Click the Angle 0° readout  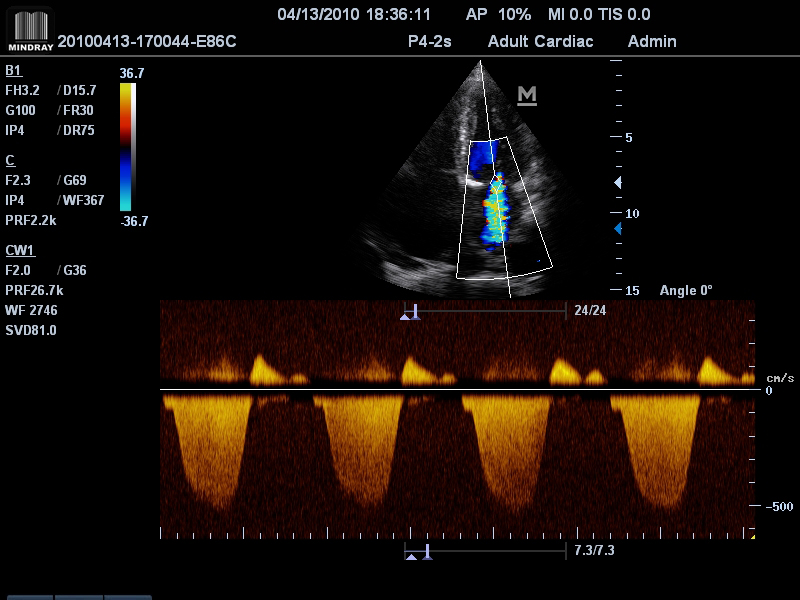coord(686,290)
